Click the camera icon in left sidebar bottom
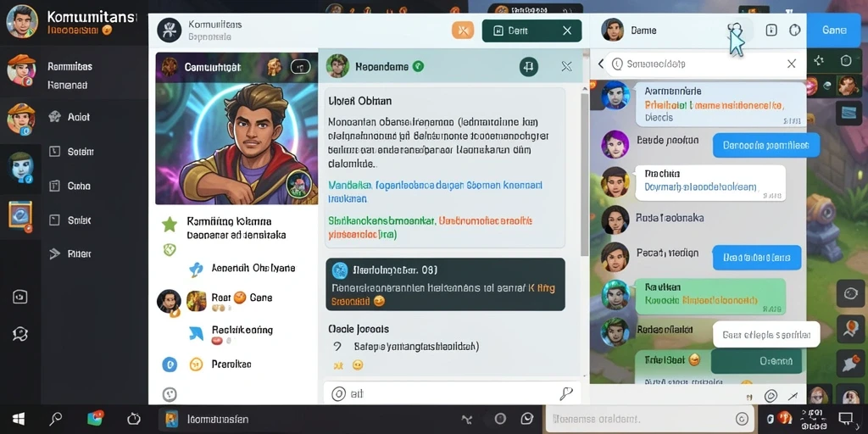868x434 pixels. point(20,297)
